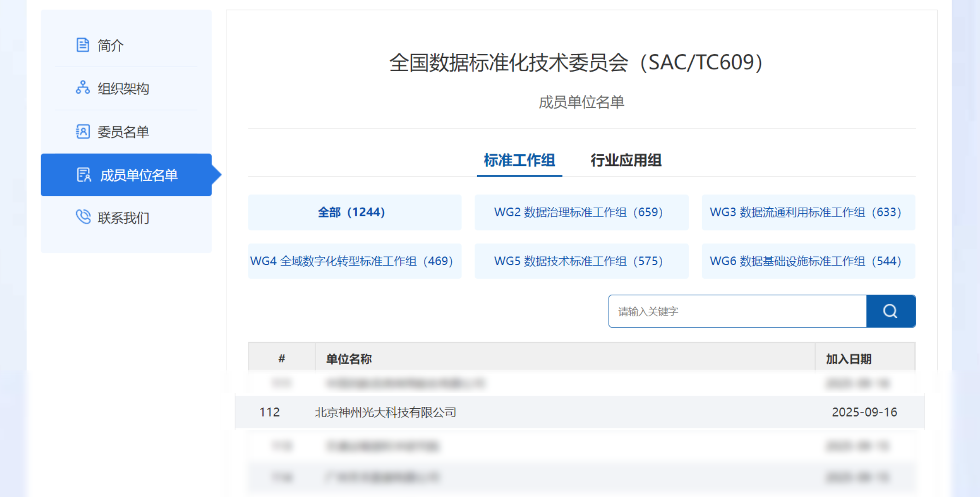Switch to the 行业应用组 tab
This screenshot has height=497, width=980.
click(x=626, y=160)
